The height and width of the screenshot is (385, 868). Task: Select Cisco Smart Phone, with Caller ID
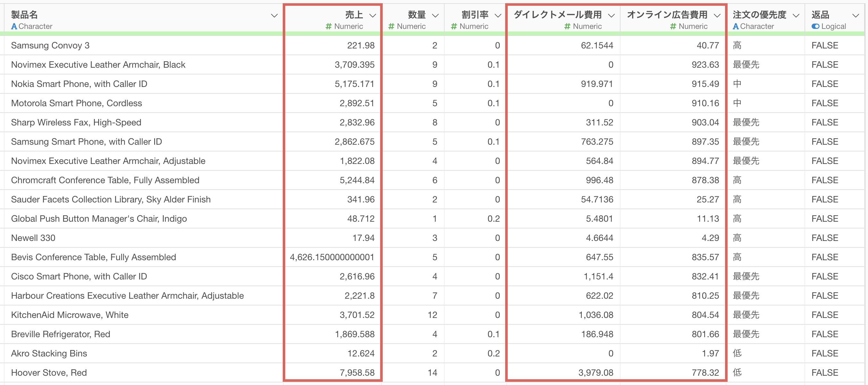[79, 276]
